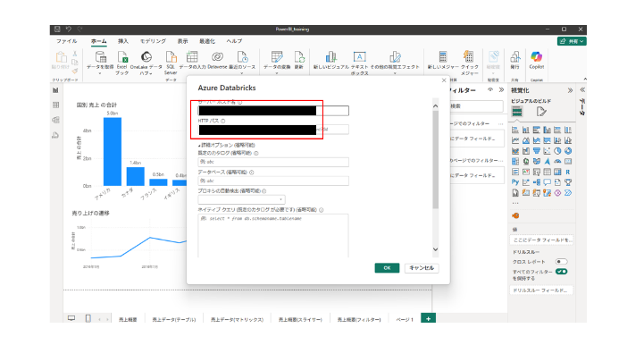Click the Get Data (データを取得) ribbon icon
This screenshot has width=644, height=345.
coord(101,56)
